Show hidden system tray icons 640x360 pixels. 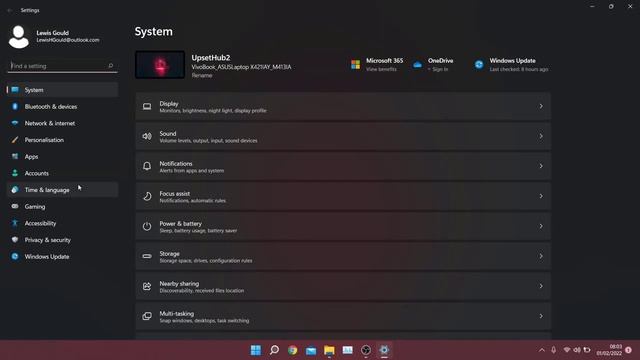point(542,350)
